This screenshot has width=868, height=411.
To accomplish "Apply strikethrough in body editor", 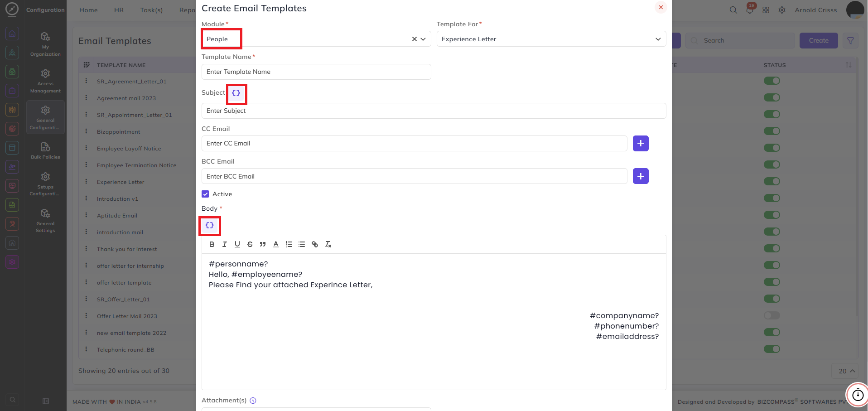I will 250,244.
